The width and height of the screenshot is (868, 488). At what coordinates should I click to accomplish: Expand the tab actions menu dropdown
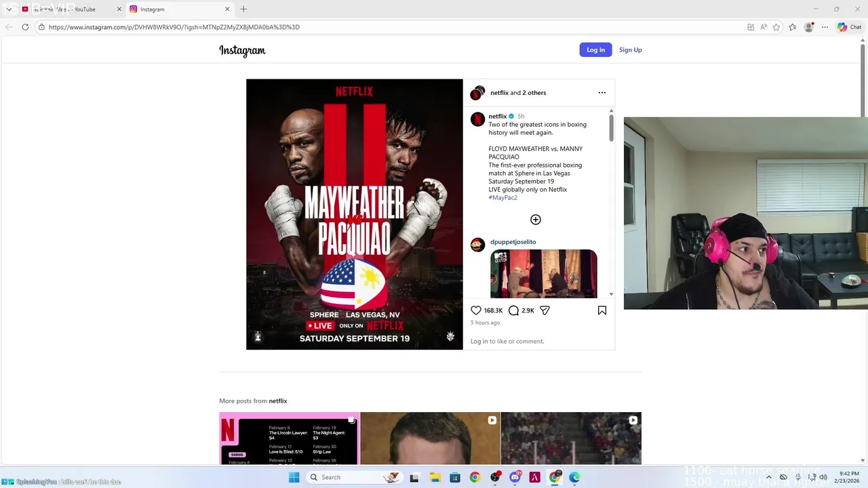pyautogui.click(x=8, y=9)
